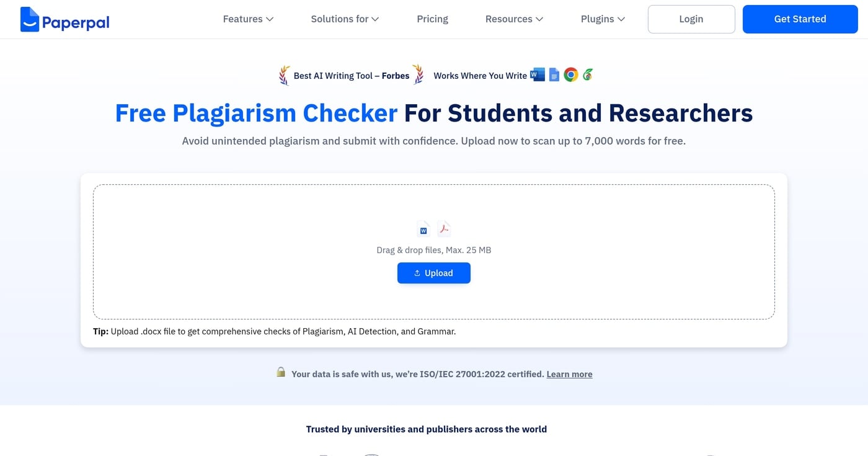This screenshot has height=456, width=868.
Task: Click the Get Started button
Action: pyautogui.click(x=800, y=19)
